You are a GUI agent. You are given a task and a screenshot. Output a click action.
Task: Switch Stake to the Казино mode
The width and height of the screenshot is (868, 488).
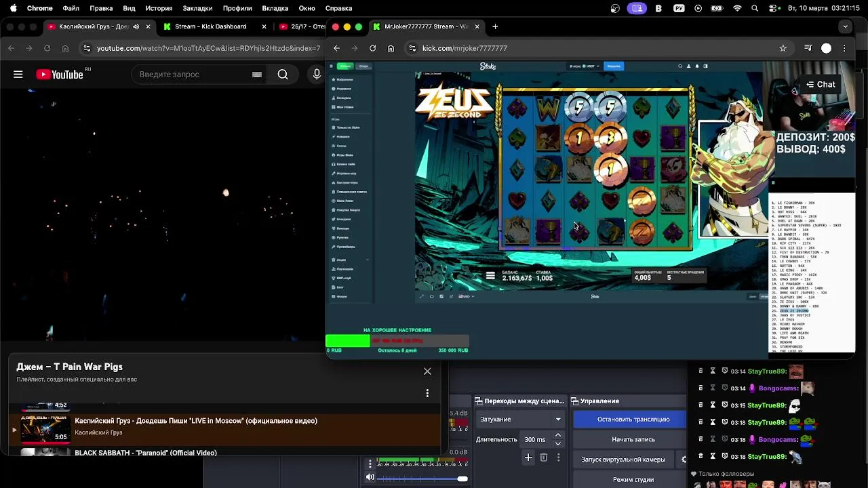pos(345,66)
